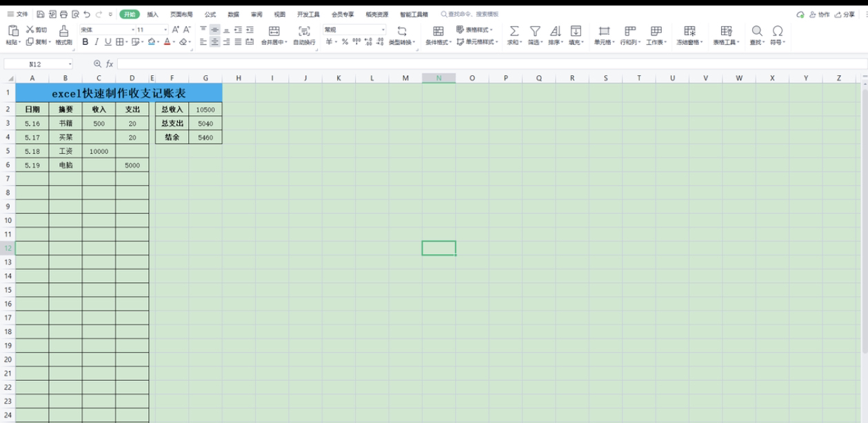Open the File (文件) menu
Image resolution: width=868 pixels, height=423 pixels.
pyautogui.click(x=18, y=14)
